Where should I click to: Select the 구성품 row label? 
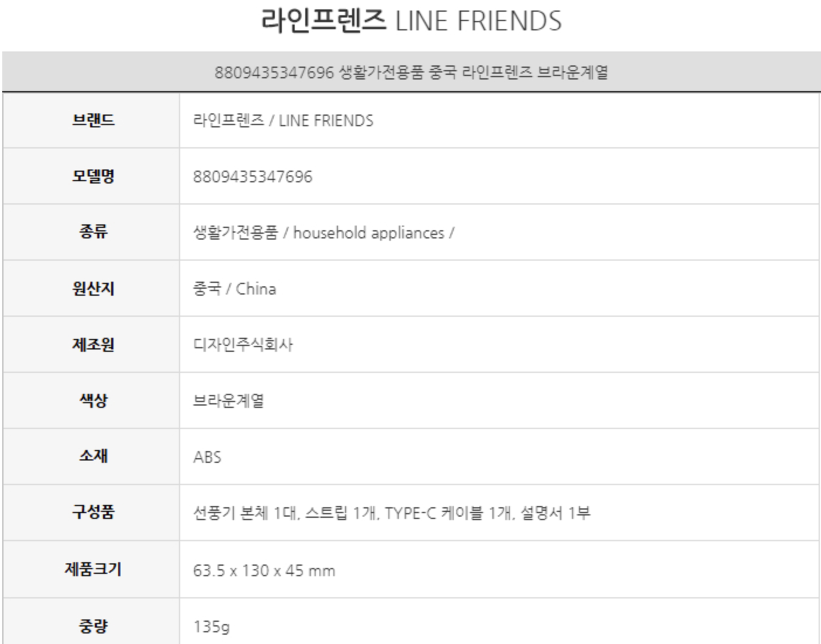click(93, 513)
